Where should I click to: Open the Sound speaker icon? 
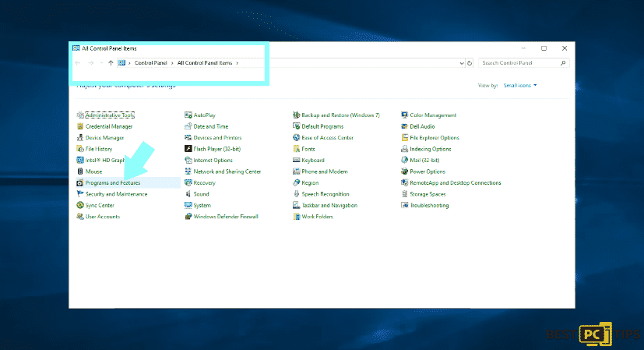pyautogui.click(x=188, y=194)
